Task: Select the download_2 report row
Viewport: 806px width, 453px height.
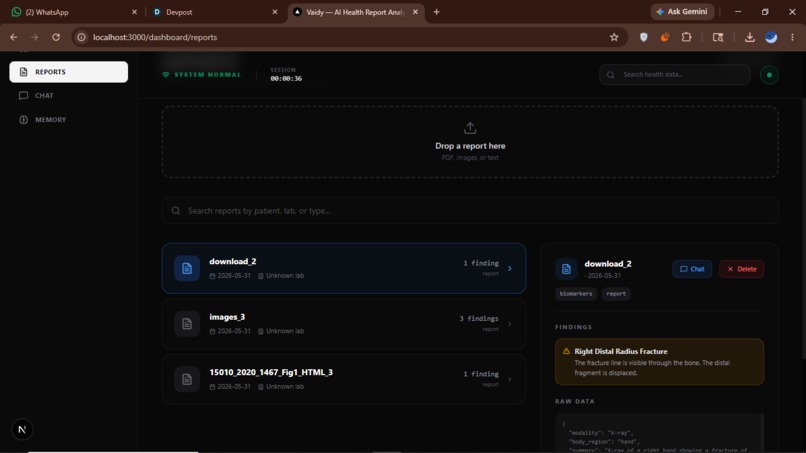Action: tap(343, 268)
